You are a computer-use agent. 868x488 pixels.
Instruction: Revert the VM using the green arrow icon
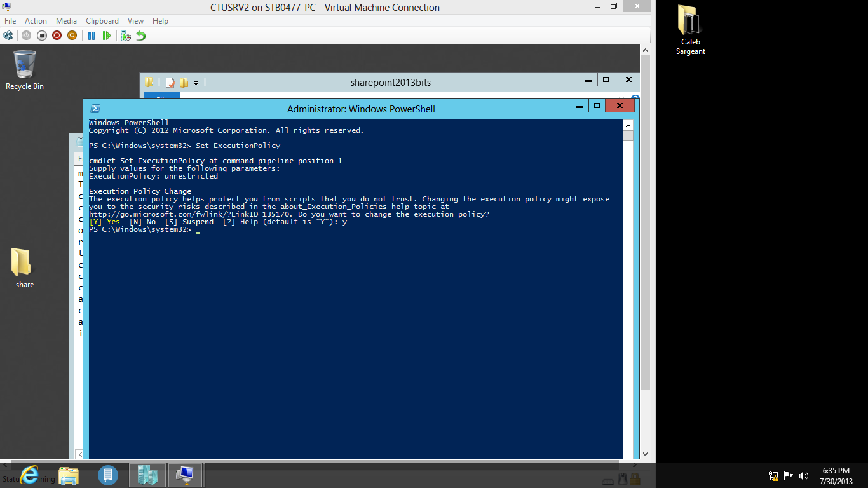141,36
